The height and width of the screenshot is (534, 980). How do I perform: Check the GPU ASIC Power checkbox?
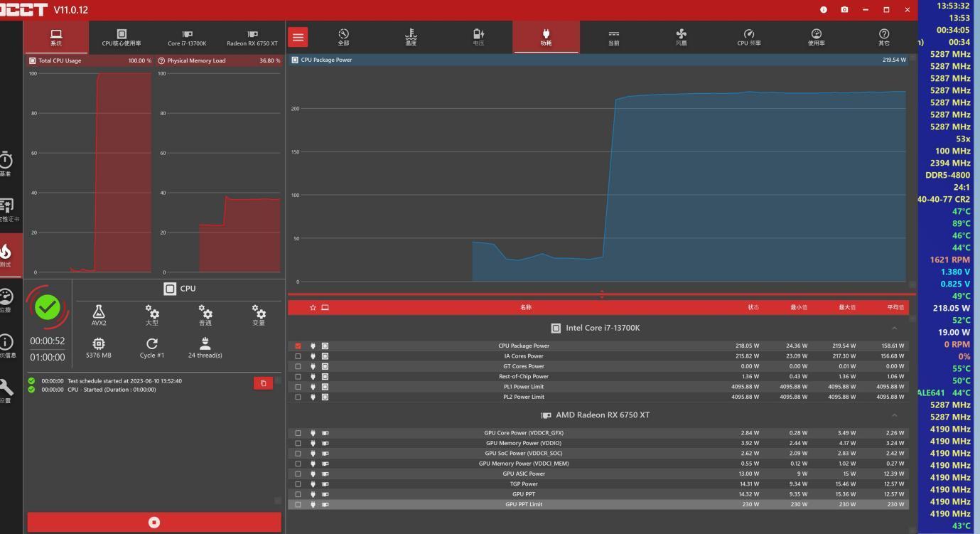(298, 474)
